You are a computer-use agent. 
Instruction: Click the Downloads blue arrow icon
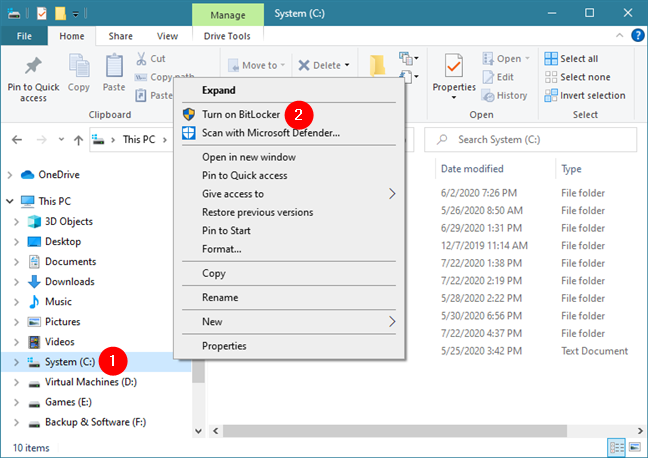coord(34,281)
